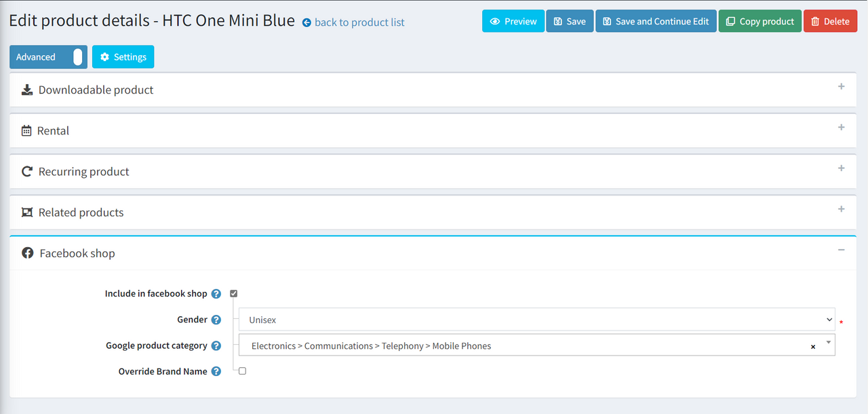
Task: Toggle Advanced mode switch
Action: pos(48,57)
